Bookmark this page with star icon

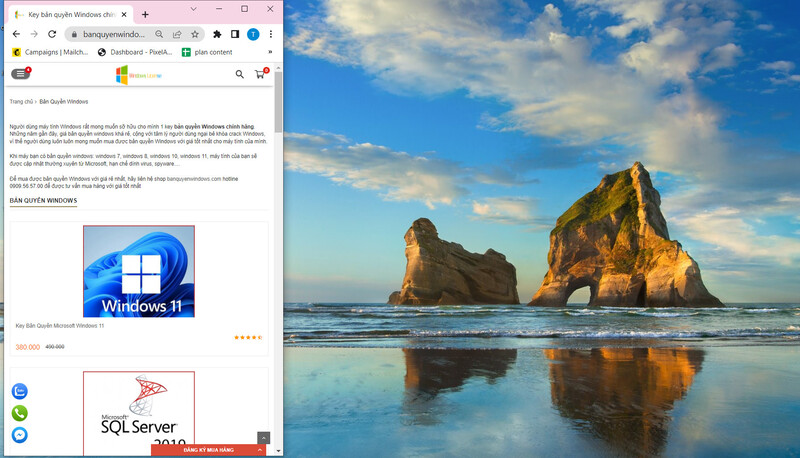click(195, 34)
